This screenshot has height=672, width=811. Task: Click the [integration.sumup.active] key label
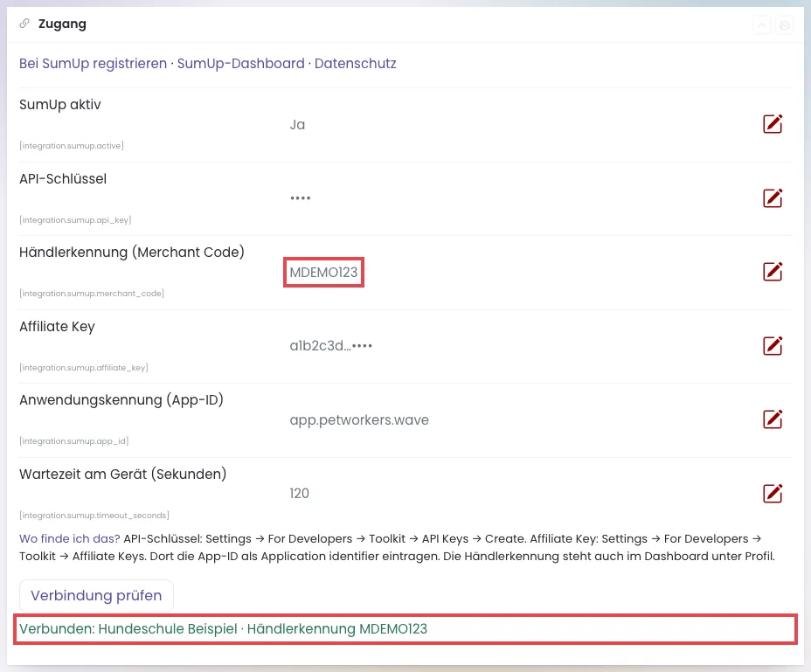(72, 146)
